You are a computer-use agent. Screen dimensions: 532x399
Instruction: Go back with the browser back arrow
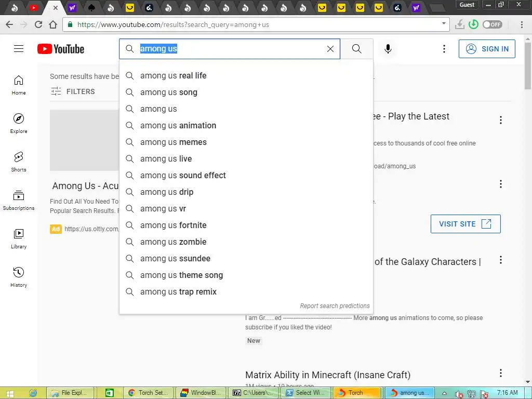[9, 24]
